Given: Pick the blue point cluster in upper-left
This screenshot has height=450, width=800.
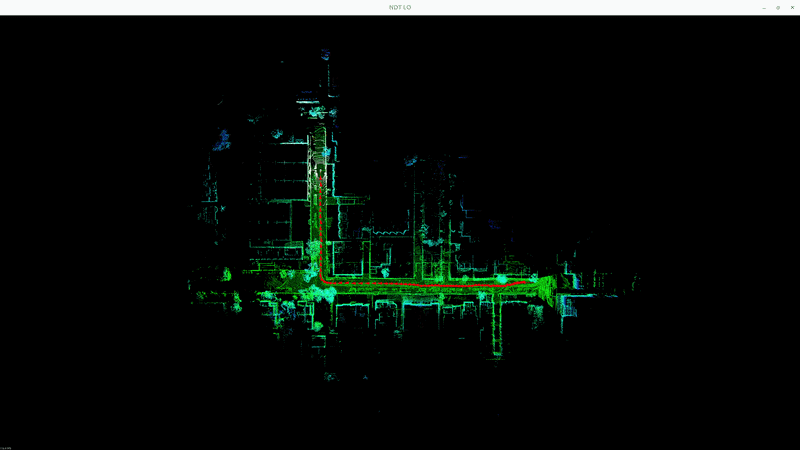Looking at the screenshot, I should coord(220,138).
